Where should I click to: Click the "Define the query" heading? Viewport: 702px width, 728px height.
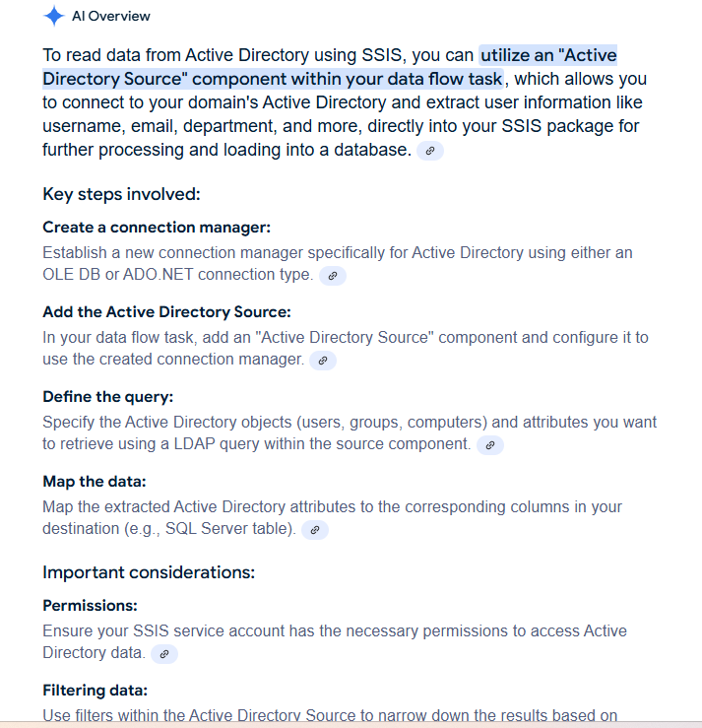click(108, 397)
